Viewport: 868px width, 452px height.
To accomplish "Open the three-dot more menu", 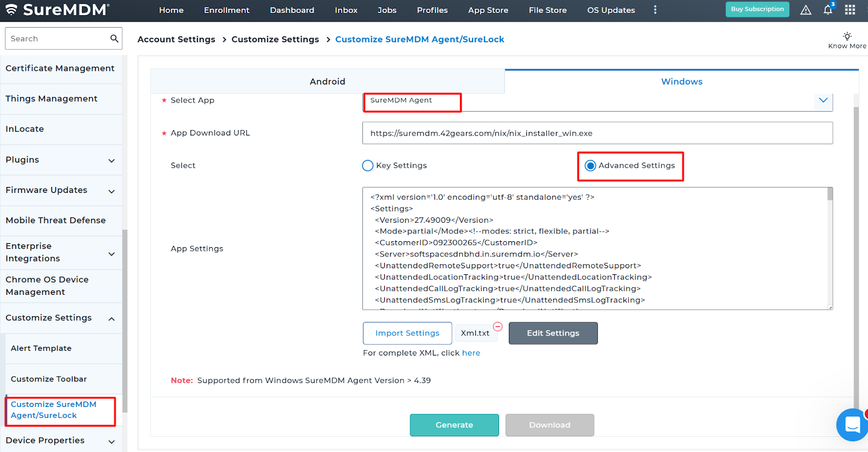I will [x=655, y=10].
